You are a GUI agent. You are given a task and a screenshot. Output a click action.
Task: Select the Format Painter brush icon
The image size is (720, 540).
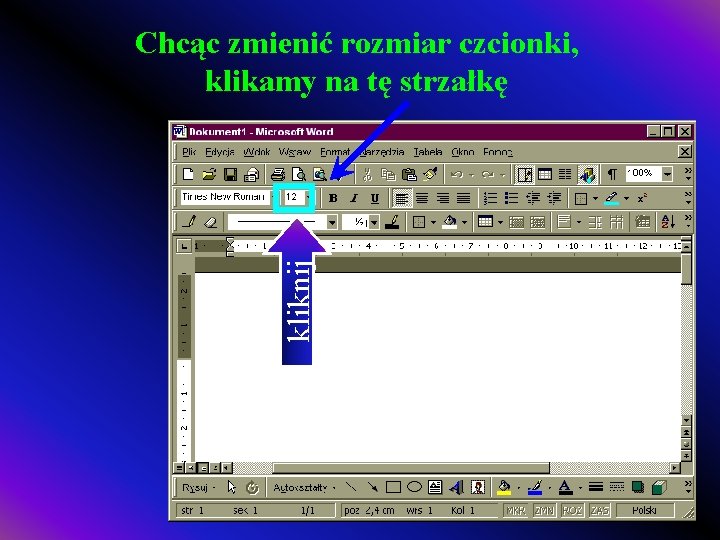click(x=430, y=174)
